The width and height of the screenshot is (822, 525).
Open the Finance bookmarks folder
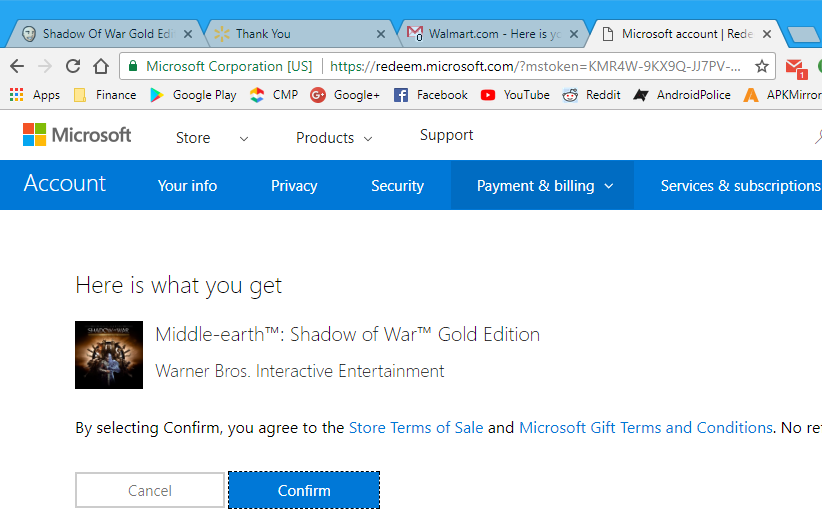coord(105,95)
